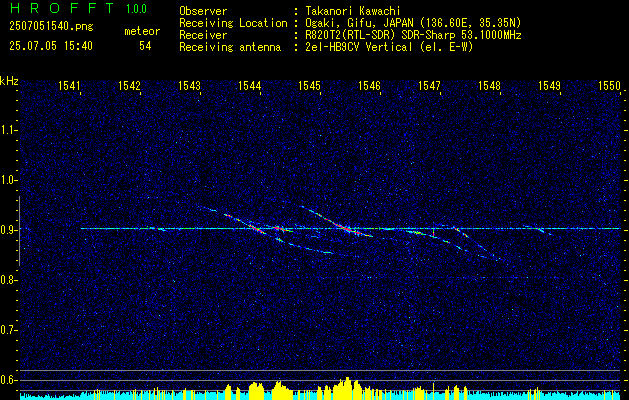Image resolution: width=629 pixels, height=400 pixels.
Task: Click the 1541 time marker
Action: 69,85
